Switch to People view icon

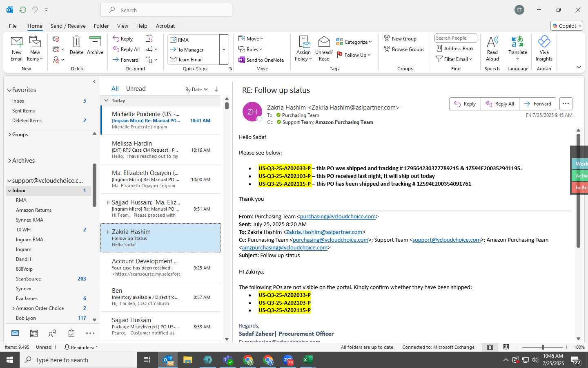tap(52, 333)
